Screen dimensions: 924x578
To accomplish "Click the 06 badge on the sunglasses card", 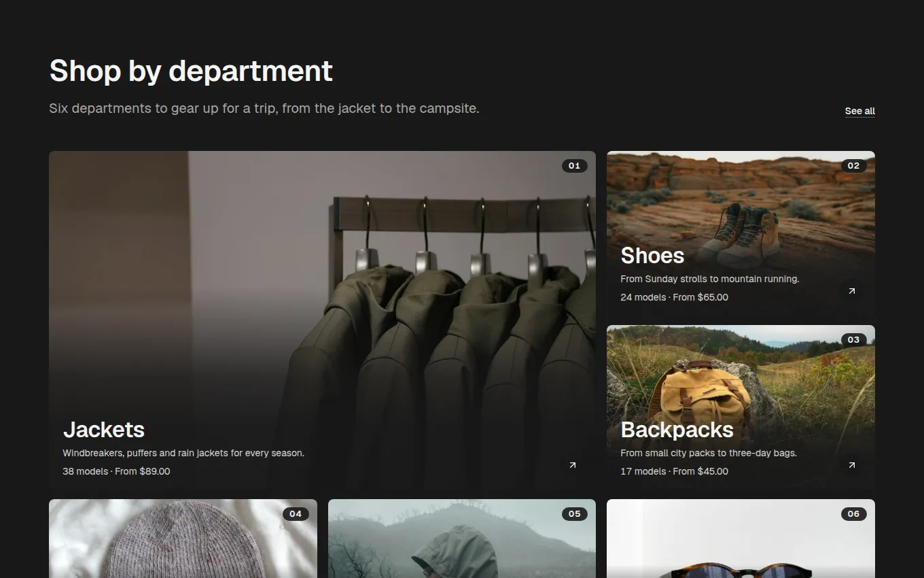I will coord(853,514).
